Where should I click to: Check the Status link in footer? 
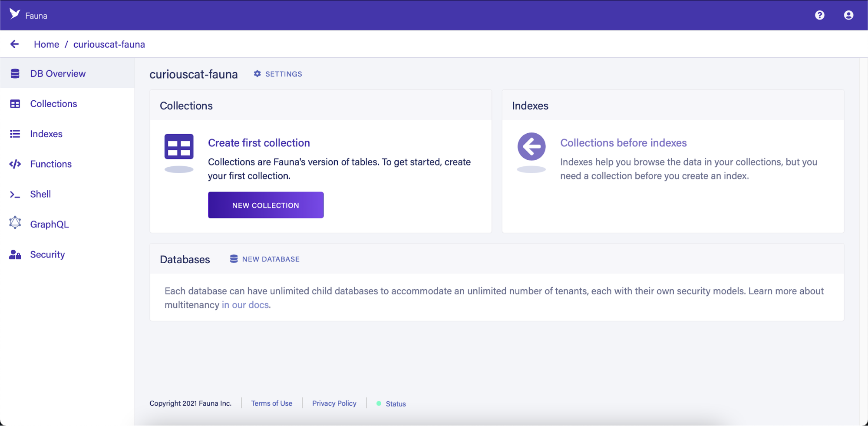[x=396, y=404]
